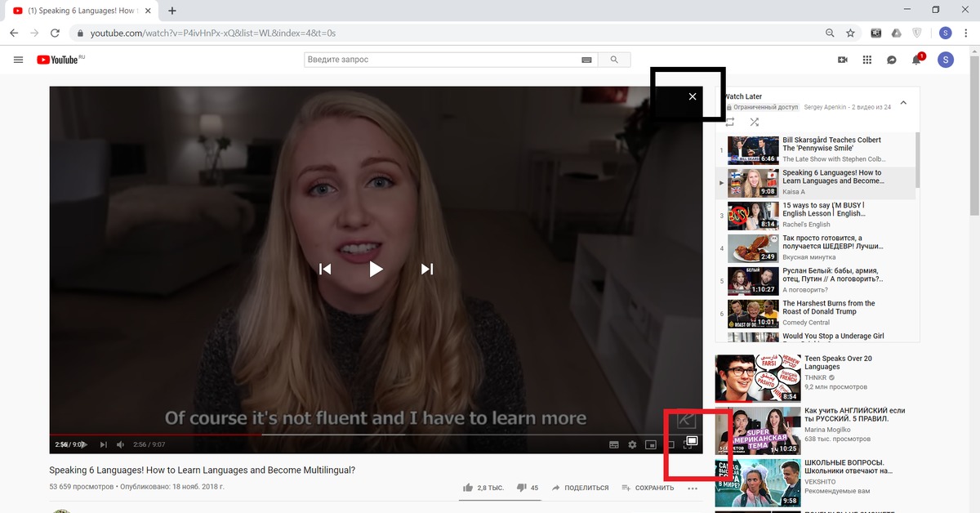Open the more actions three-dot menu
Screen dimensions: 980x513
(x=693, y=488)
